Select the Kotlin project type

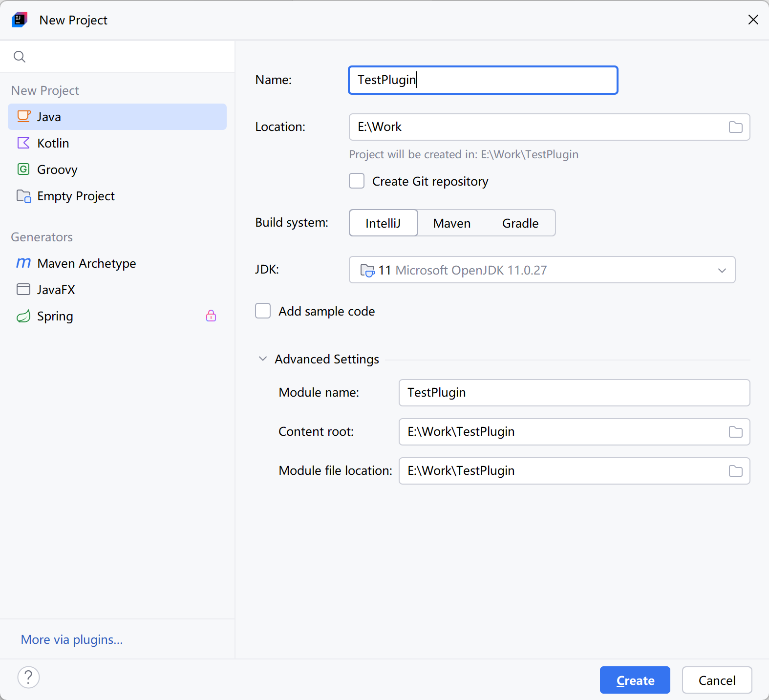coord(53,143)
